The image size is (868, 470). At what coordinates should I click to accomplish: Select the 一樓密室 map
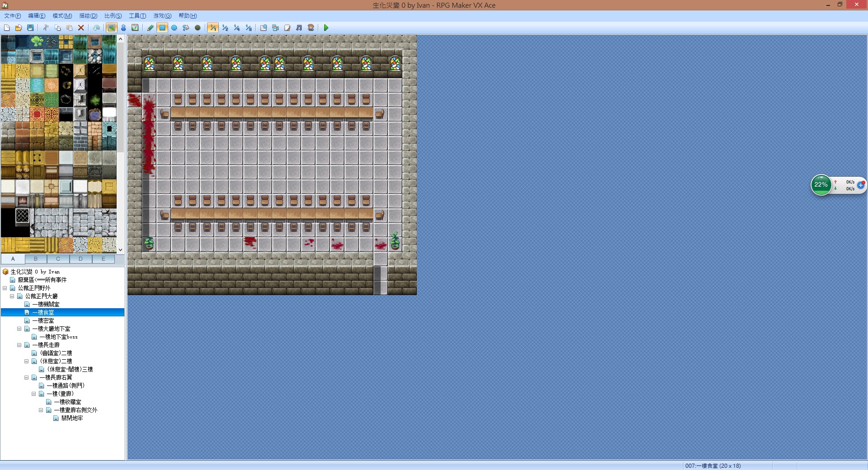pos(43,320)
